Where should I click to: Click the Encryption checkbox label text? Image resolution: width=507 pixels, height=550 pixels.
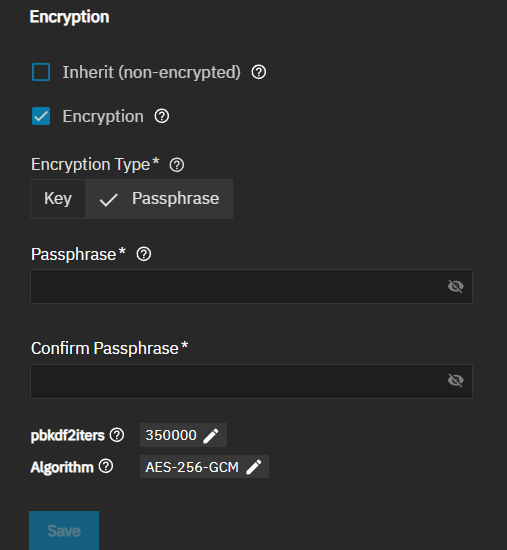pos(103,116)
